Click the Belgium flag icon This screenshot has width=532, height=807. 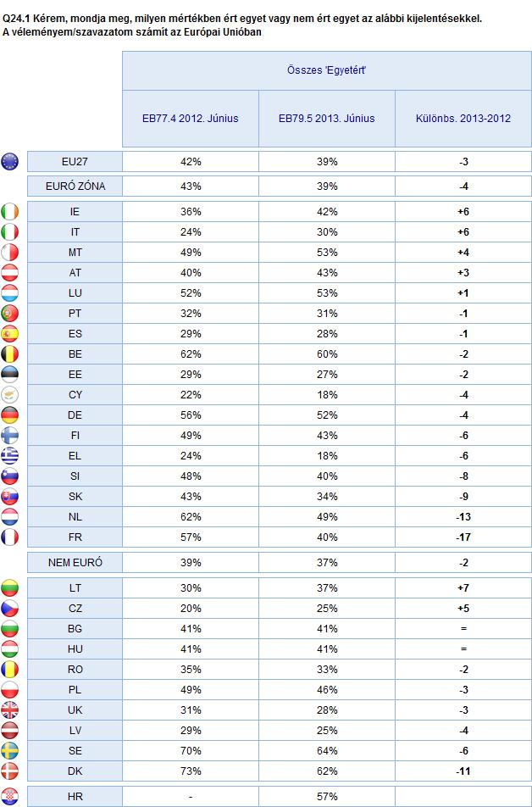pyautogui.click(x=10, y=354)
